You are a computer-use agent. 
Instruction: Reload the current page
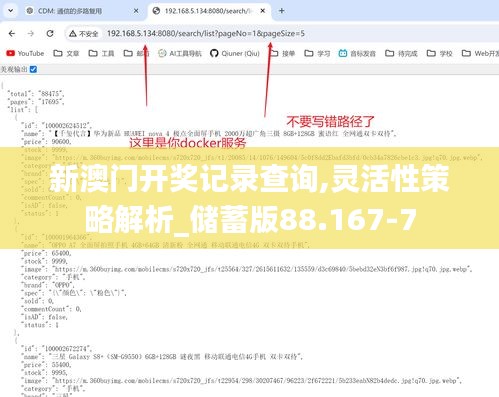(50, 33)
